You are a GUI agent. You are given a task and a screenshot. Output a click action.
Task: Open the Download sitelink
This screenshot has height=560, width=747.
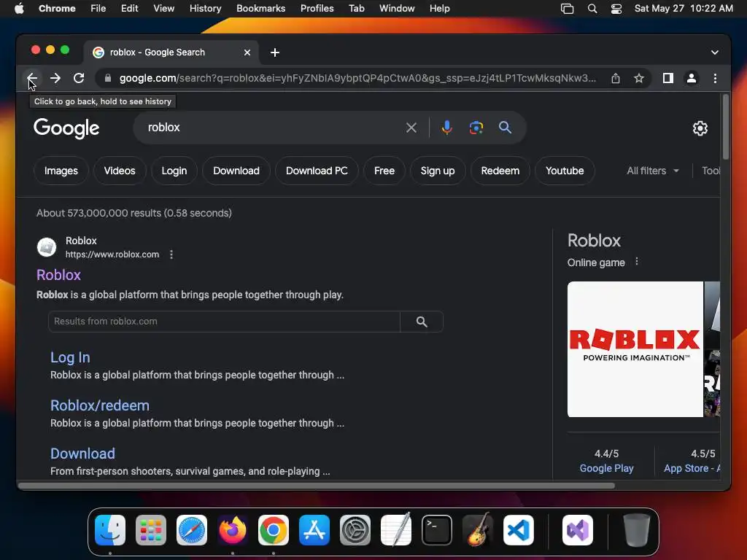tap(83, 454)
